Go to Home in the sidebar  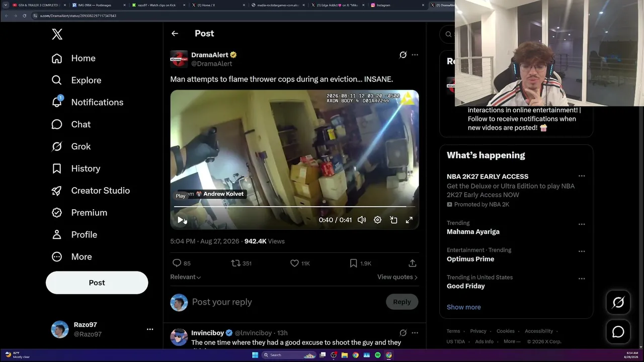73,58
